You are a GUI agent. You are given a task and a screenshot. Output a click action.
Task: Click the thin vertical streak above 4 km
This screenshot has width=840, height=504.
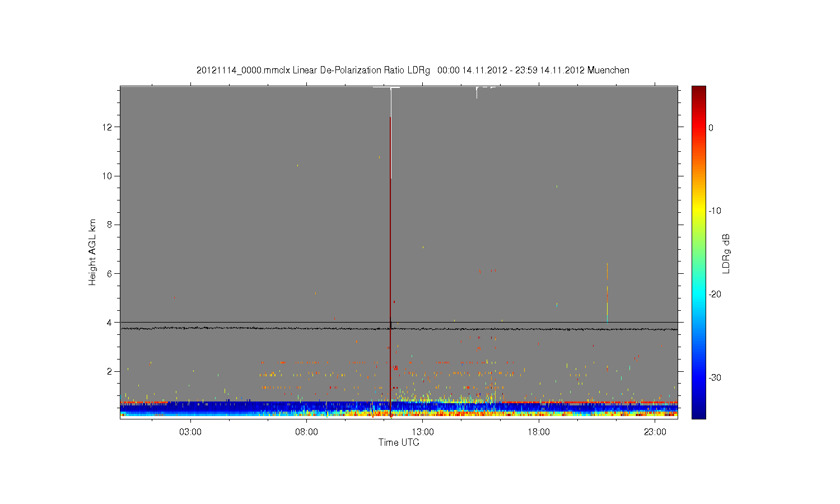point(607,292)
